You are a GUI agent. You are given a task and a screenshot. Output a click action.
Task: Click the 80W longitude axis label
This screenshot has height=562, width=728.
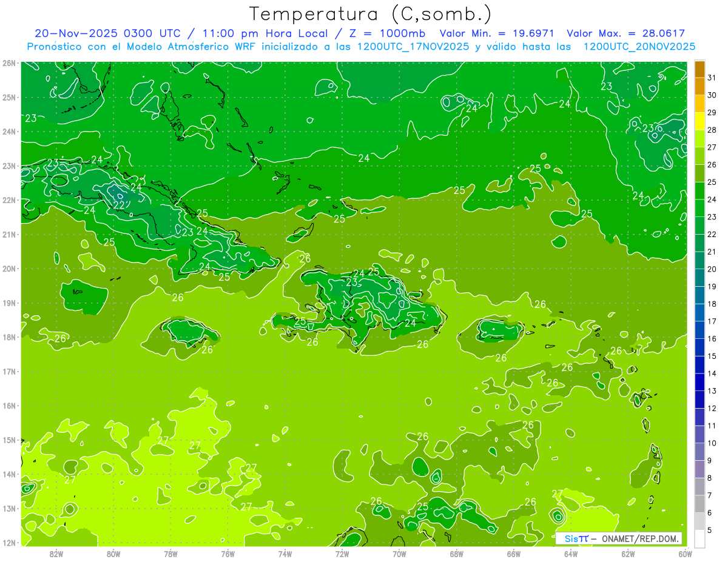point(113,554)
